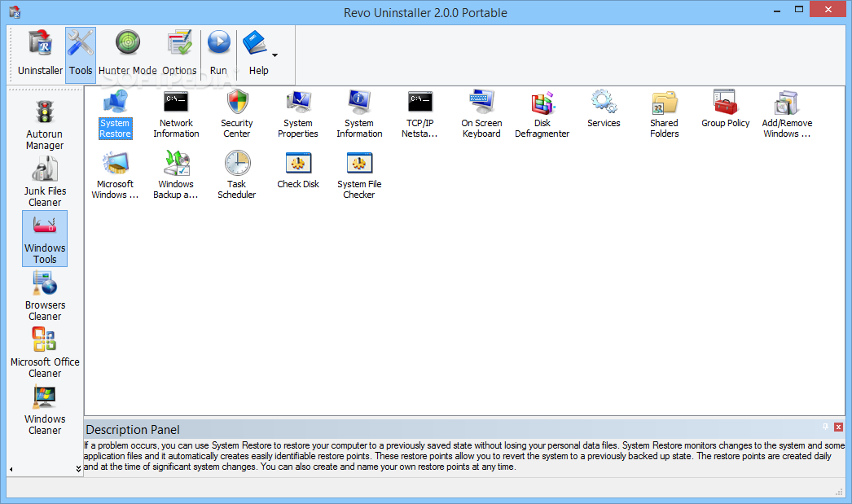
Task: Open Windows Cleaner in sidebar
Action: [x=45, y=410]
